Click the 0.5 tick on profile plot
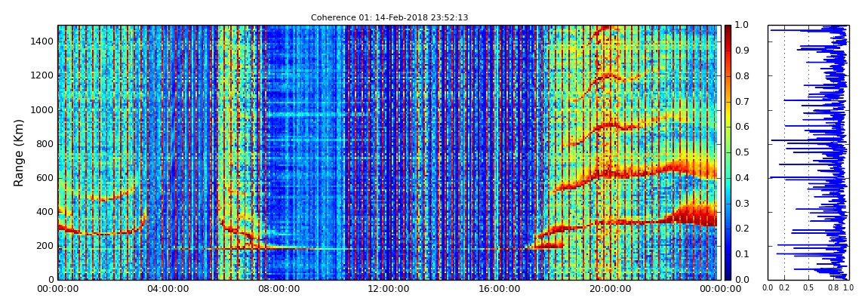868x307 pixels. point(808,289)
